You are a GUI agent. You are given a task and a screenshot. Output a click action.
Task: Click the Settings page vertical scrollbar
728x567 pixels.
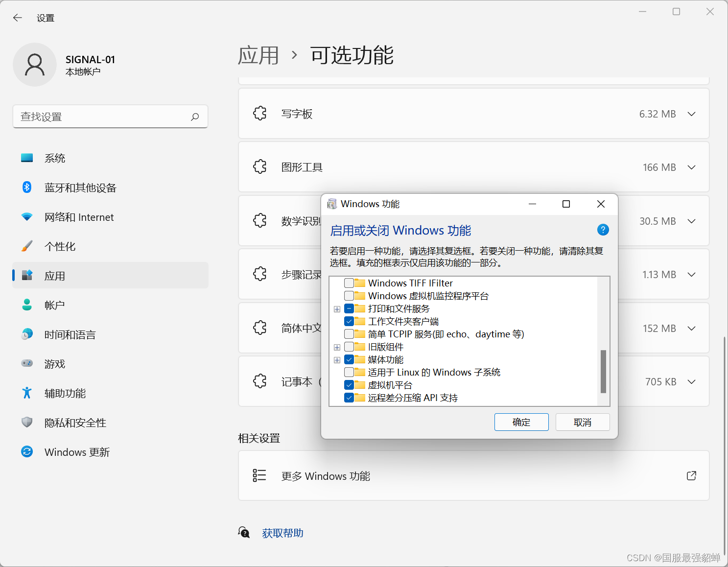pos(724,446)
